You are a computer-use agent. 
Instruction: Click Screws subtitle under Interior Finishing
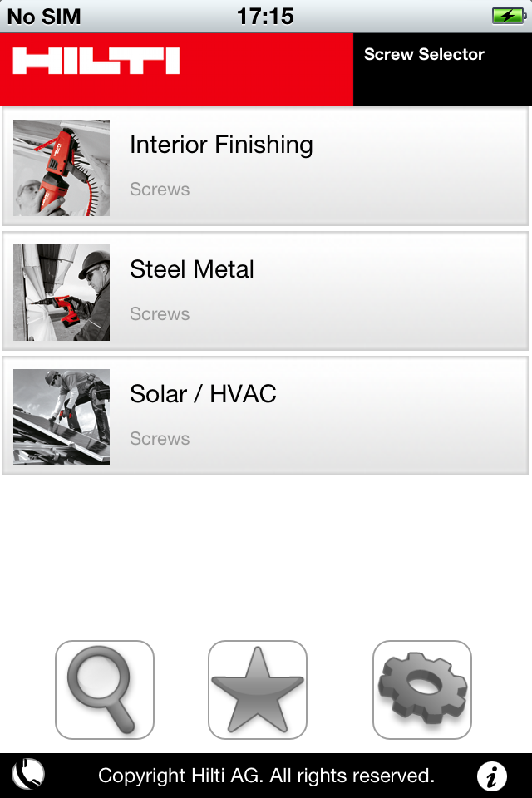tap(160, 190)
